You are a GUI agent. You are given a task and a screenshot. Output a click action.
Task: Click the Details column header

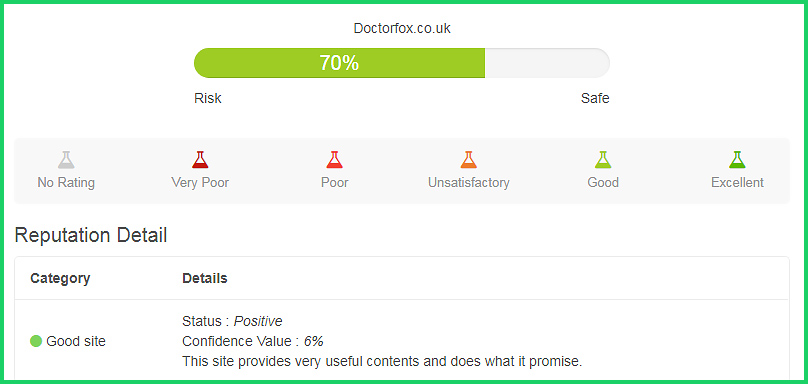click(x=205, y=278)
